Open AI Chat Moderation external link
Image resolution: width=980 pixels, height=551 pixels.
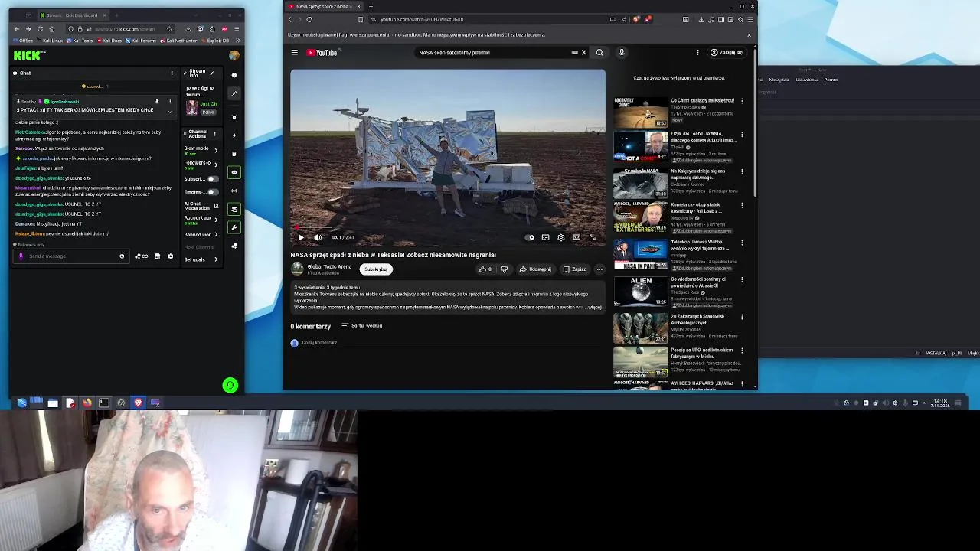point(216,206)
